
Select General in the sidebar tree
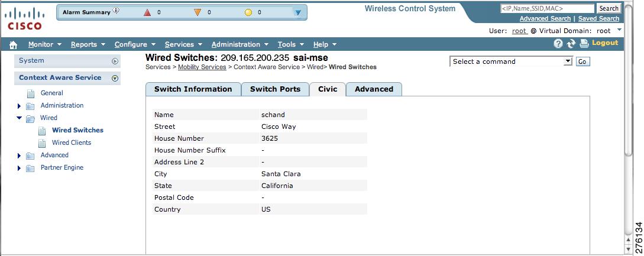pyautogui.click(x=52, y=93)
